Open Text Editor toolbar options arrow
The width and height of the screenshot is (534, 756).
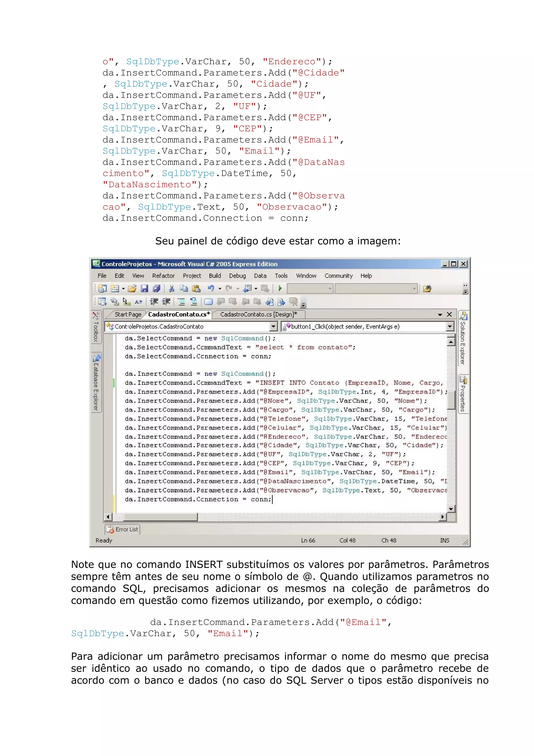coord(304,305)
